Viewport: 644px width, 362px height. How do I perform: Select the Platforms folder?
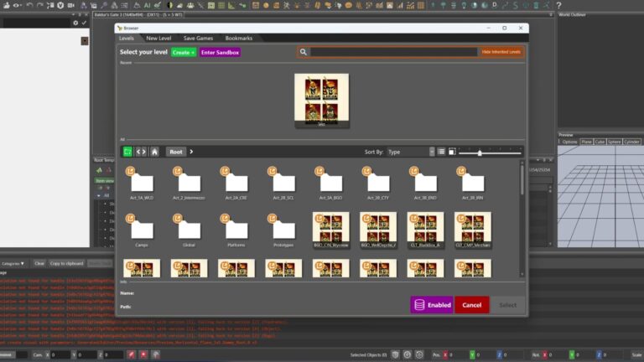click(x=236, y=230)
